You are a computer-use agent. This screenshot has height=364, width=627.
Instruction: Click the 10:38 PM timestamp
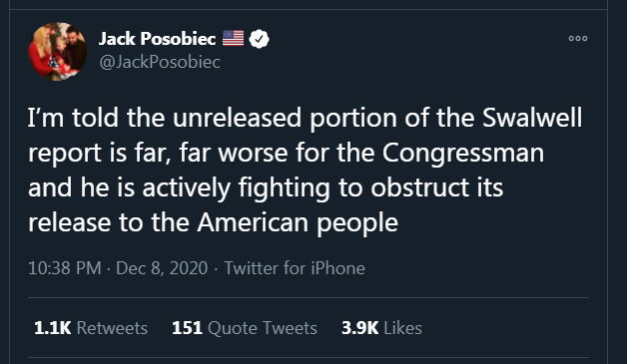point(64,268)
